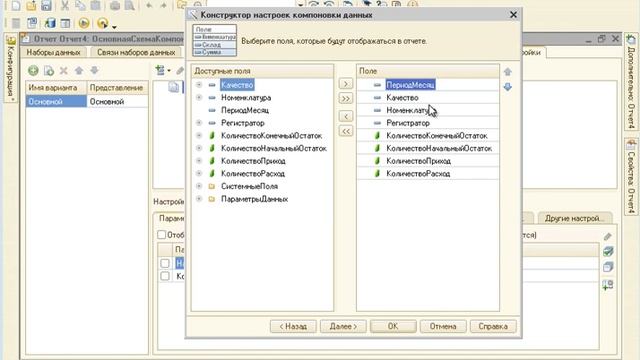The width and height of the screenshot is (640, 360).
Task: Select КоличествоРасход in the right Поле list
Action: tap(418, 173)
